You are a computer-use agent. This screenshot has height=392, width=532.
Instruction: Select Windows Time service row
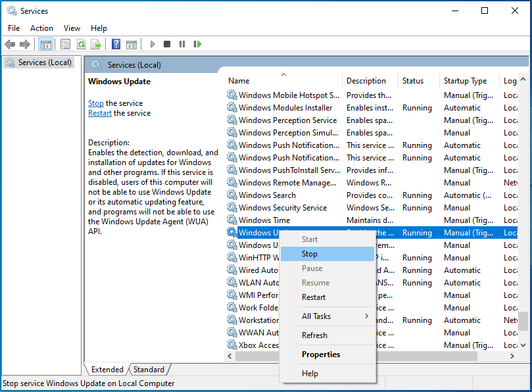click(372, 220)
